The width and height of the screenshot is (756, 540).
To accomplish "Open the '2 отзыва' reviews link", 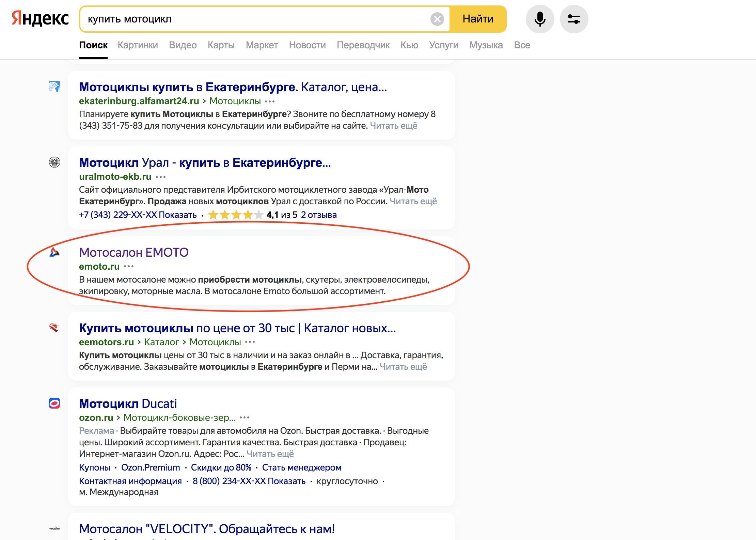I will pos(319,215).
